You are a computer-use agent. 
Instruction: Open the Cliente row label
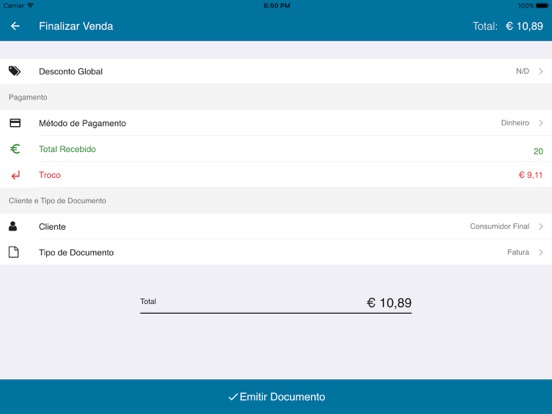(x=52, y=227)
